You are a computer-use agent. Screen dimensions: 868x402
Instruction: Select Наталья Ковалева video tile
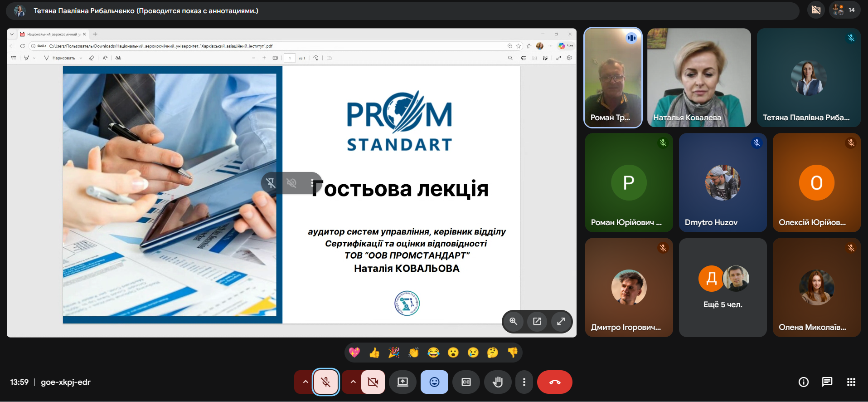(x=698, y=78)
